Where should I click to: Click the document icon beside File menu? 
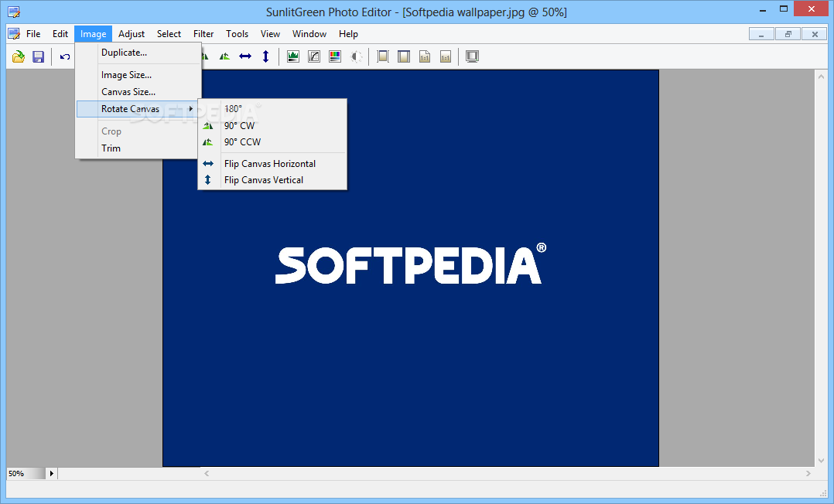[14, 33]
